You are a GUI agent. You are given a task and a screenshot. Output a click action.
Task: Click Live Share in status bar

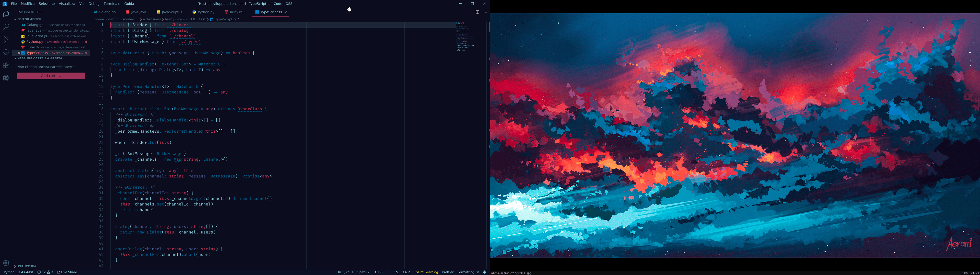coord(67,272)
